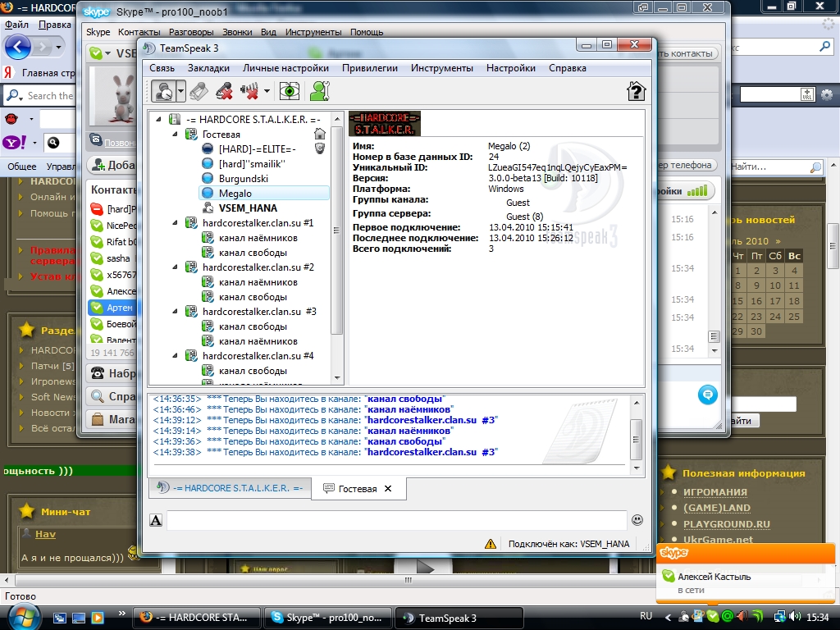This screenshot has height=630, width=840.
Task: Click Hav username link in Мини-чат
Action: point(46,534)
